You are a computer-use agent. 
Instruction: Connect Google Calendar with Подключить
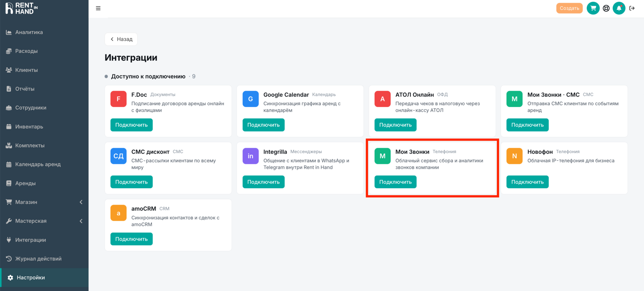[263, 125]
